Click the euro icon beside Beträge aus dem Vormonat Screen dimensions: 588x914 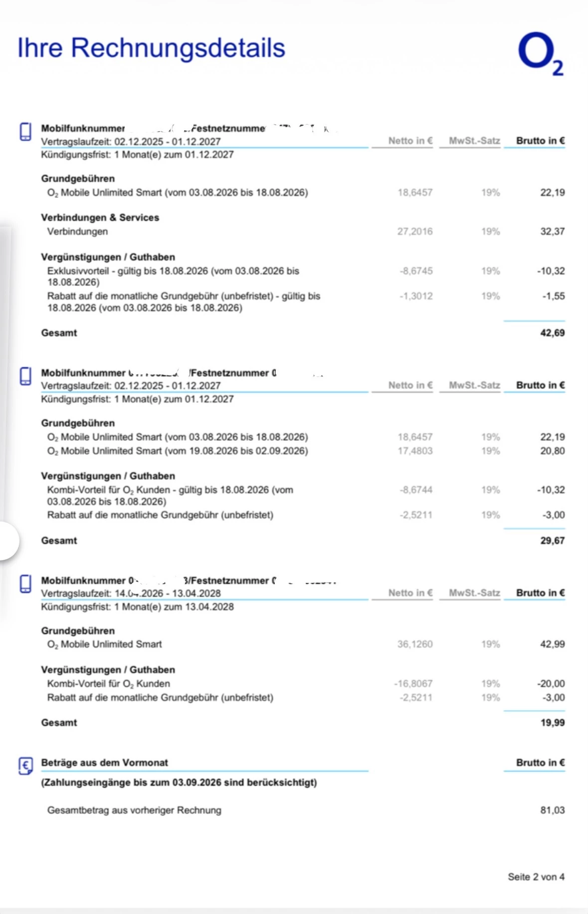pos(26,765)
